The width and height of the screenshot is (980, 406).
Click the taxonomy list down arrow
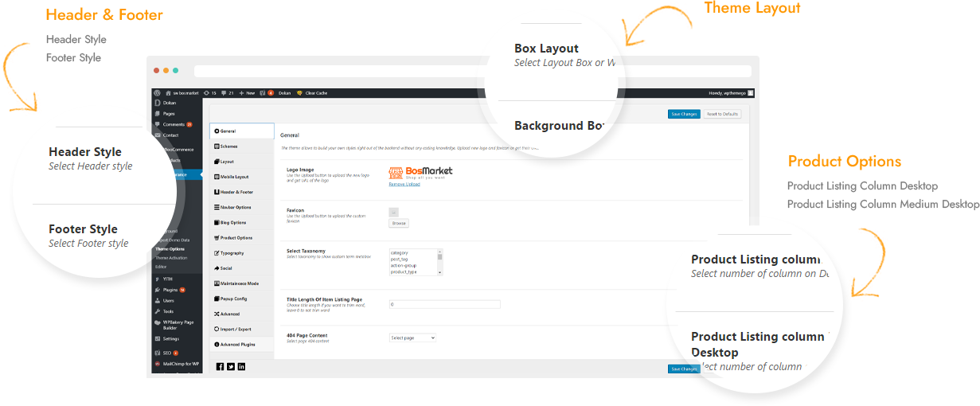pyautogui.click(x=439, y=272)
